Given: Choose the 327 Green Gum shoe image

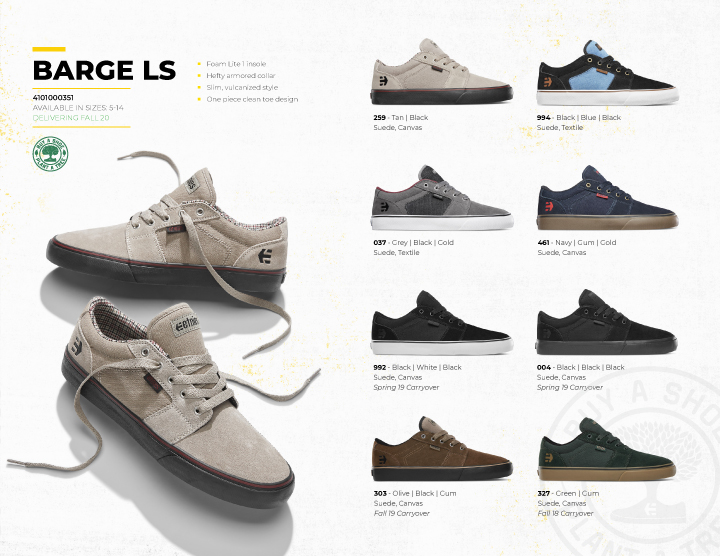Looking at the screenshot, I should (x=607, y=449).
